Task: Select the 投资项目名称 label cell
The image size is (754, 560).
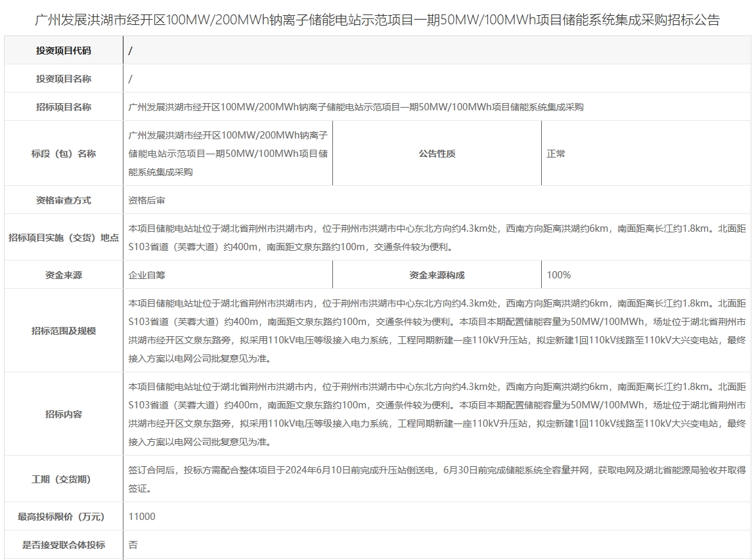Action: pos(64,78)
